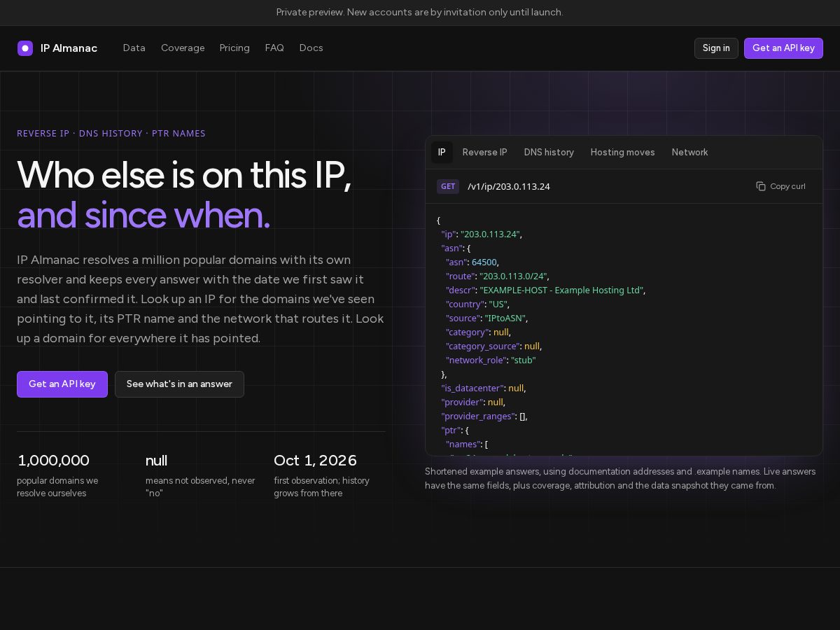
Task: Select the IP tab in the example panel
Action: pos(442,153)
